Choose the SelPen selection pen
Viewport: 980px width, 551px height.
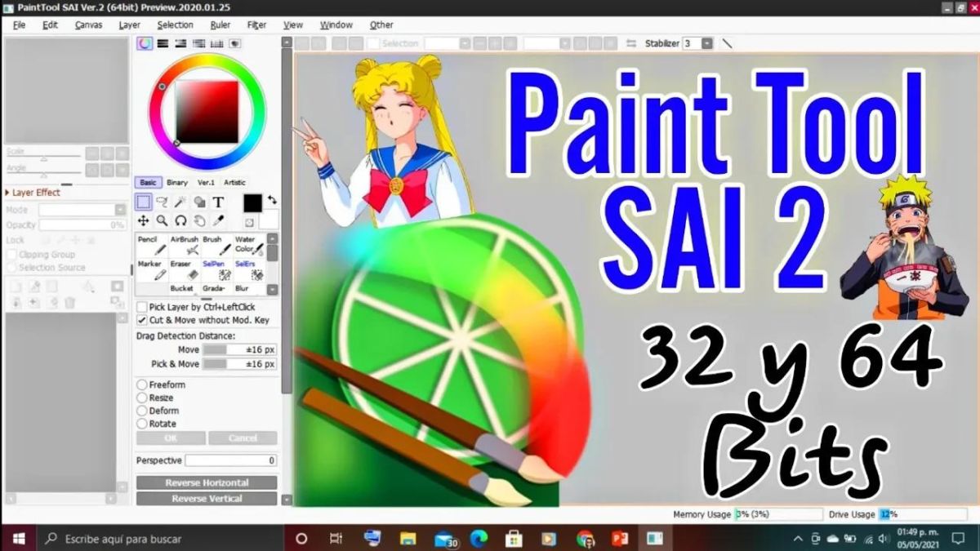[x=216, y=269]
